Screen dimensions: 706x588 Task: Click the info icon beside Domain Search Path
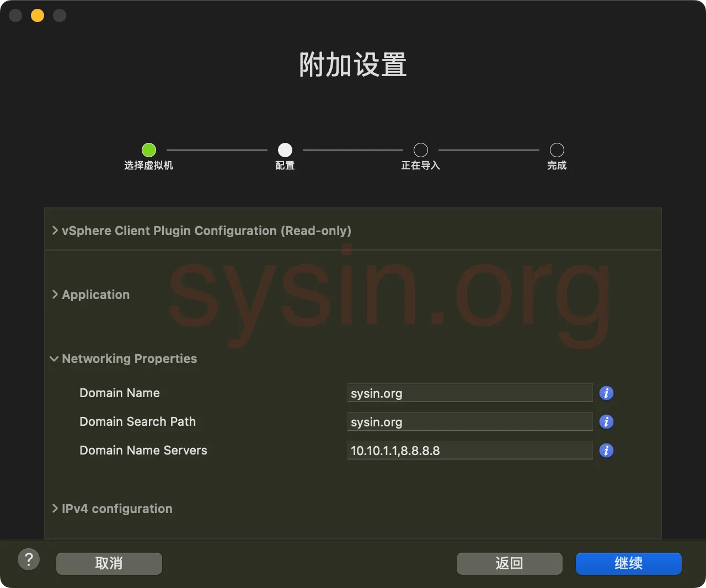(606, 421)
